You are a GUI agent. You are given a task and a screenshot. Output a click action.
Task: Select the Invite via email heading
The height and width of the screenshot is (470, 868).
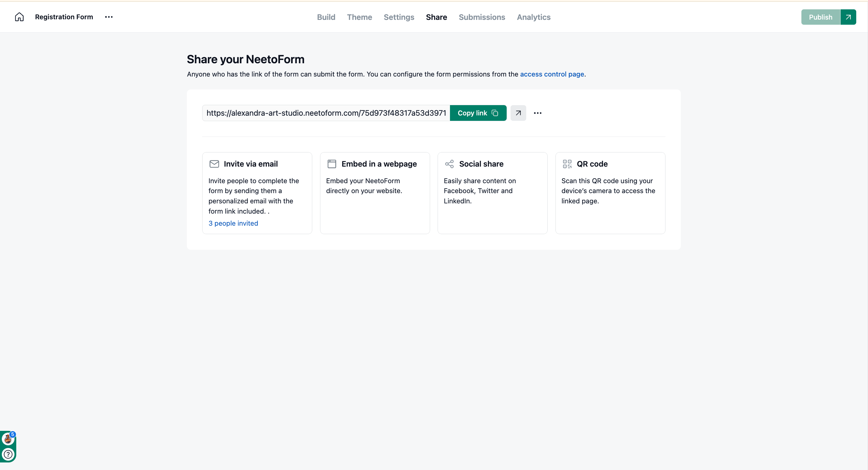(250, 164)
